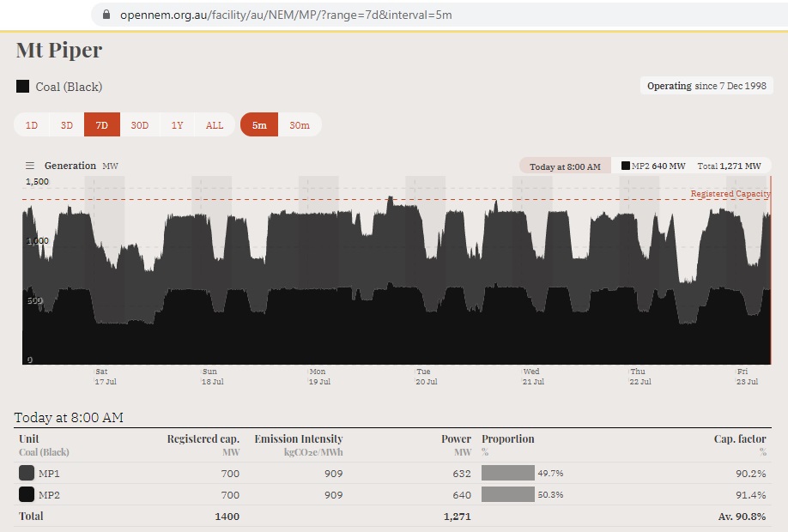
Task: Click the Fri 23 Jul axis label
Action: pyautogui.click(x=748, y=377)
